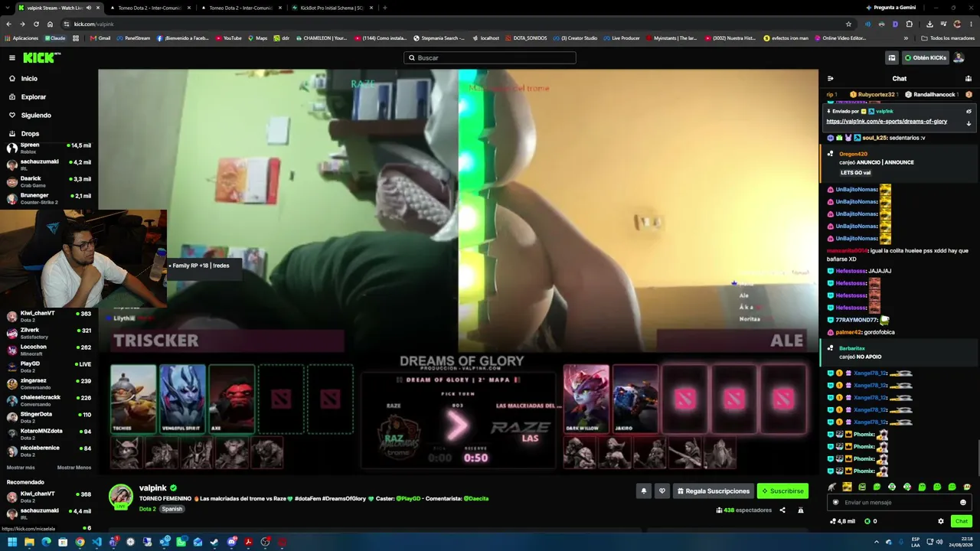Click the channel points 4,8 mil icon
The width and height of the screenshot is (980, 551).
[x=842, y=521]
